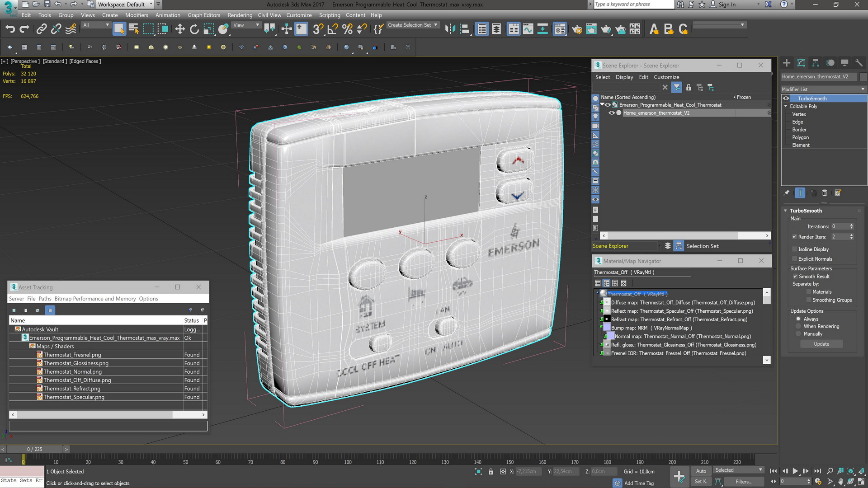Image resolution: width=868 pixels, height=488 pixels.
Task: Open the Scripting menu
Action: click(330, 15)
